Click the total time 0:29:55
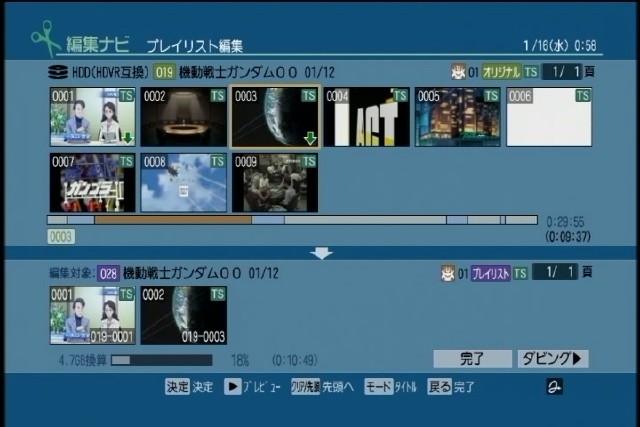The width and height of the screenshot is (640, 427). click(565, 222)
